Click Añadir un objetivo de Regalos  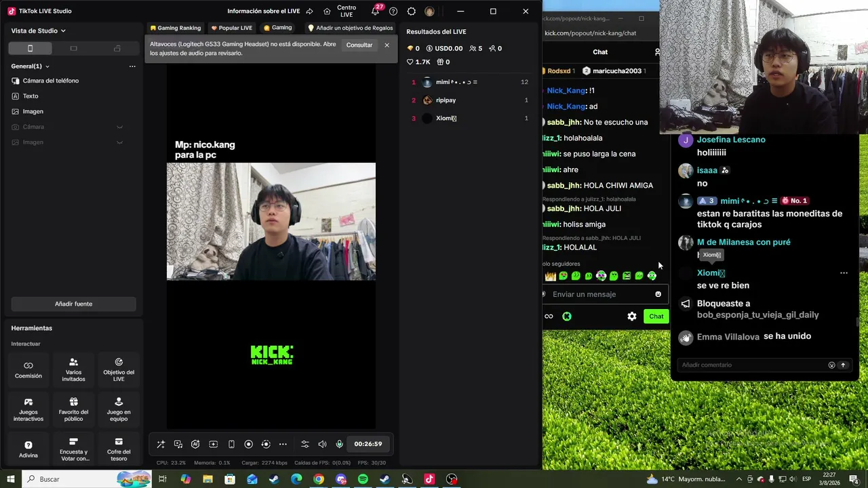tap(350, 28)
